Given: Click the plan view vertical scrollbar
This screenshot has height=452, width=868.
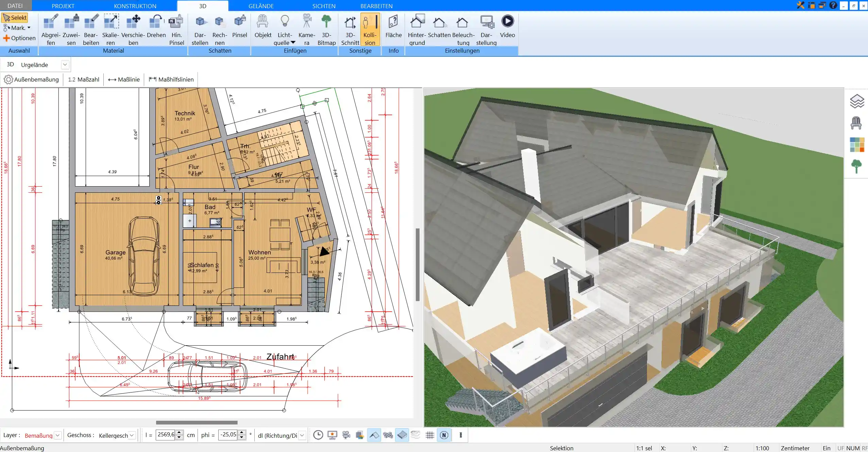Looking at the screenshot, I should [x=418, y=264].
